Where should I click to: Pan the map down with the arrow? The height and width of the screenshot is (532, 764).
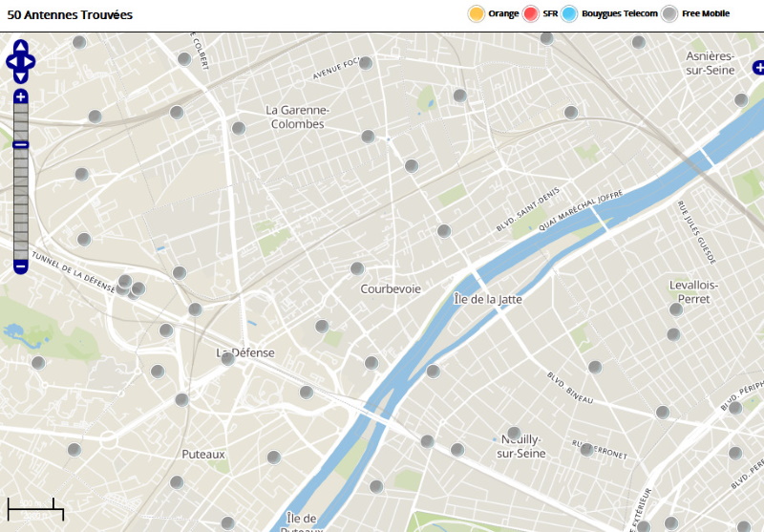point(20,76)
